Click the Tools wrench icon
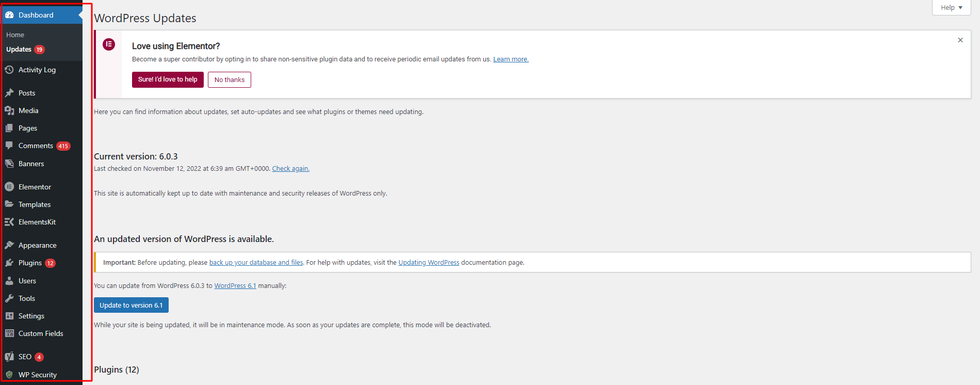The height and width of the screenshot is (385, 980). (x=9, y=298)
